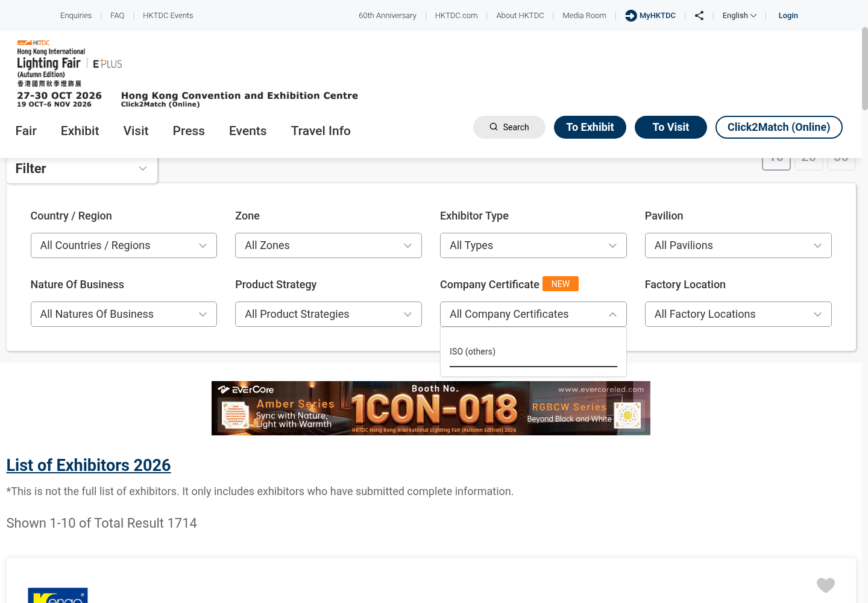Click the To Visit button
The image size is (868, 603).
671,127
